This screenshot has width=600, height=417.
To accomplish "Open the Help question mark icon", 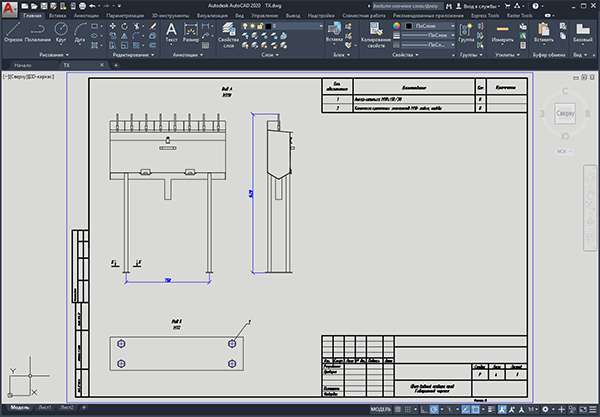I will (x=535, y=6).
